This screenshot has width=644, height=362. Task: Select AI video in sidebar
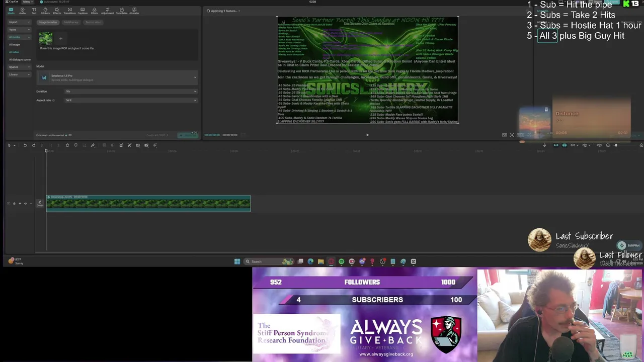(x=14, y=52)
